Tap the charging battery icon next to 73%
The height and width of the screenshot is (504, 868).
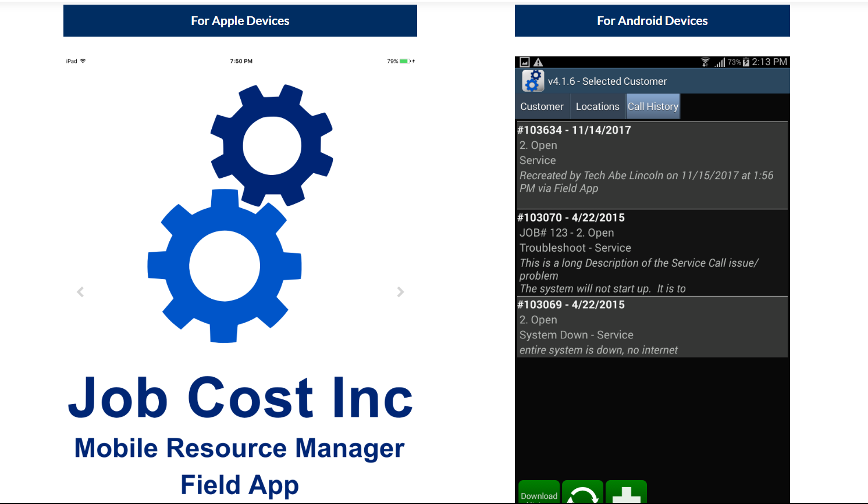pos(746,62)
